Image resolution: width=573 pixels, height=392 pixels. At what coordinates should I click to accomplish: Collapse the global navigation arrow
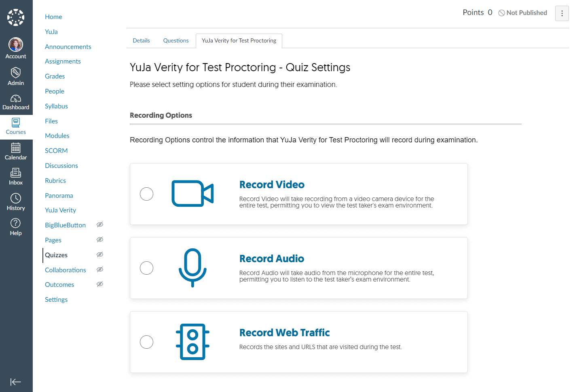click(x=16, y=382)
